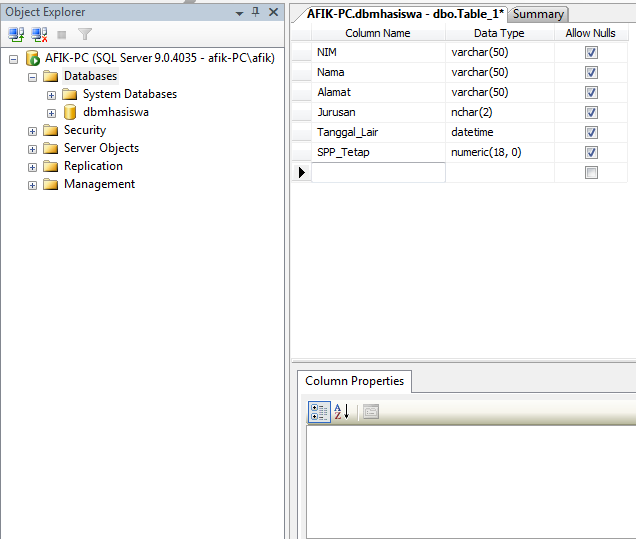636x539 pixels.
Task: Close the Object Explorer panel
Action: [274, 12]
